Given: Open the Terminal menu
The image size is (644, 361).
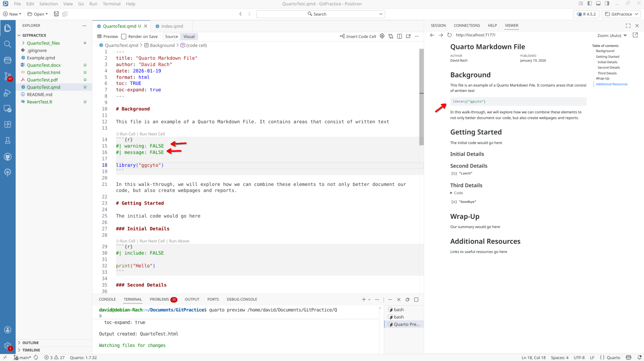Looking at the screenshot, I should [x=111, y=4].
